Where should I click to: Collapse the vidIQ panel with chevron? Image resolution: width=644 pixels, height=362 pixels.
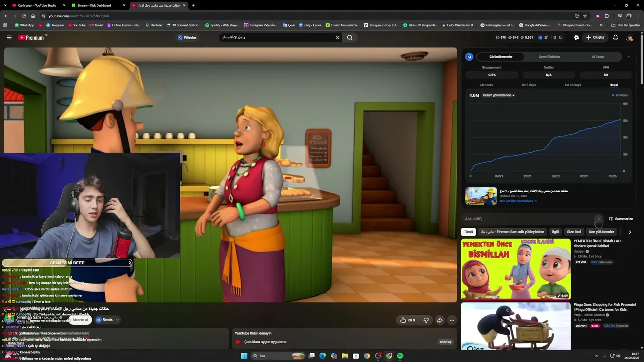click(x=629, y=57)
